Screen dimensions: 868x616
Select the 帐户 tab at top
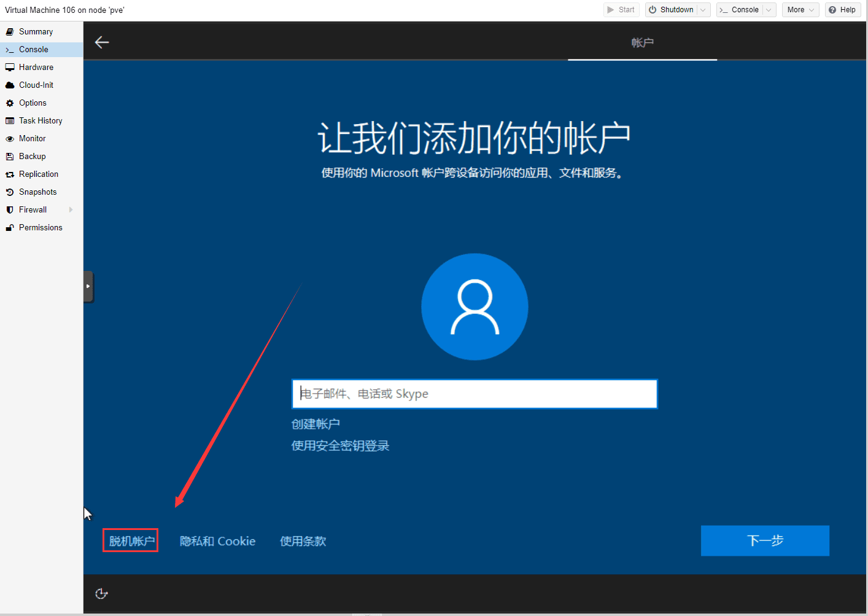[x=642, y=42]
